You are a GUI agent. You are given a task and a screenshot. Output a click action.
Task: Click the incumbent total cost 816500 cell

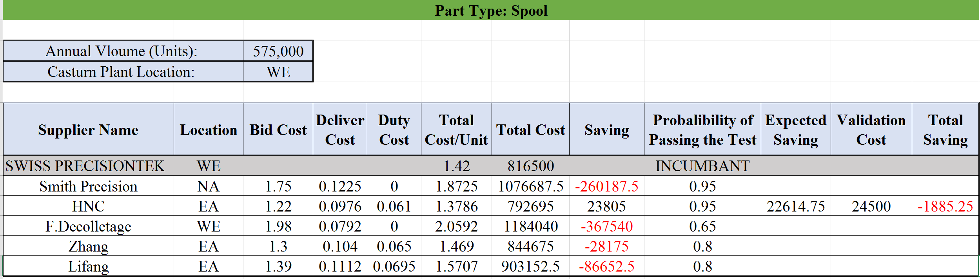click(x=530, y=166)
